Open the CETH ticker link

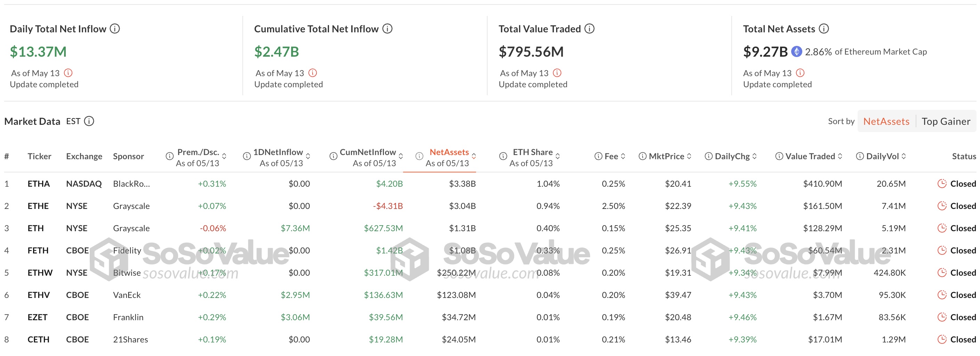[x=38, y=339]
